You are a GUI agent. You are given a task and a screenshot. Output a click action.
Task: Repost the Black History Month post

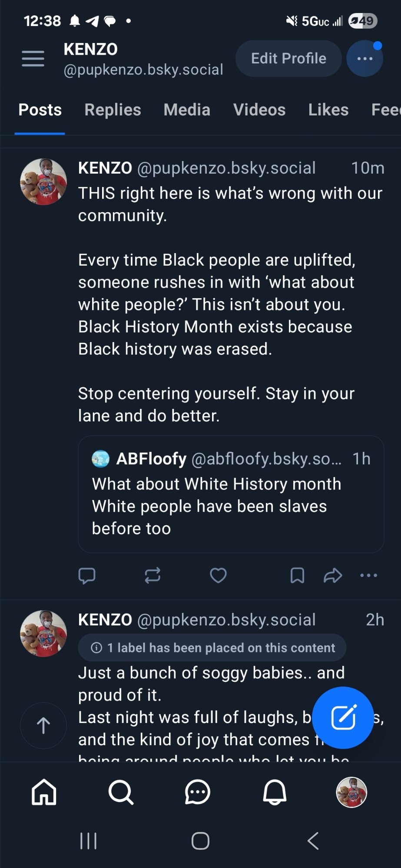(152, 575)
